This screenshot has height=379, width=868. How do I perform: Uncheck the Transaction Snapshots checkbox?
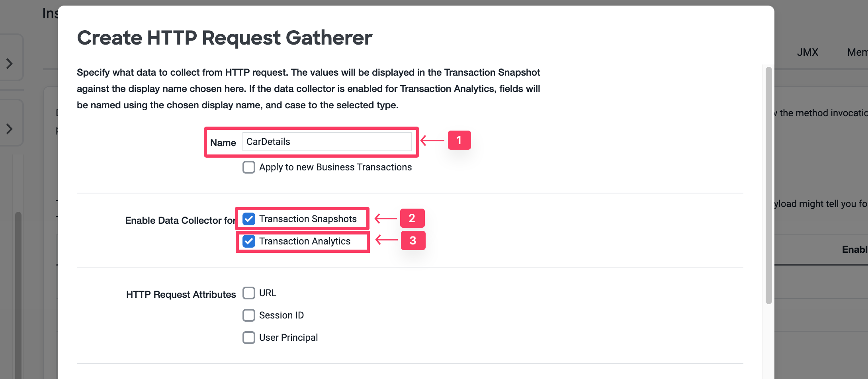tap(249, 219)
